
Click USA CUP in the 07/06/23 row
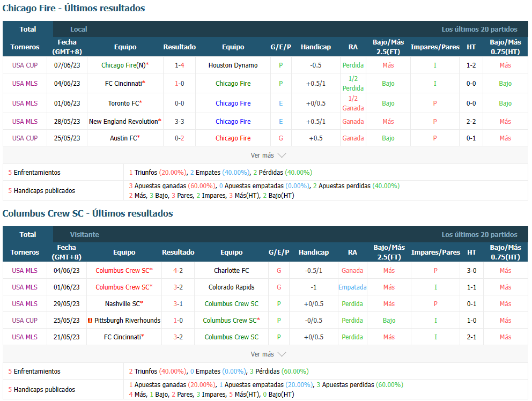[25, 65]
